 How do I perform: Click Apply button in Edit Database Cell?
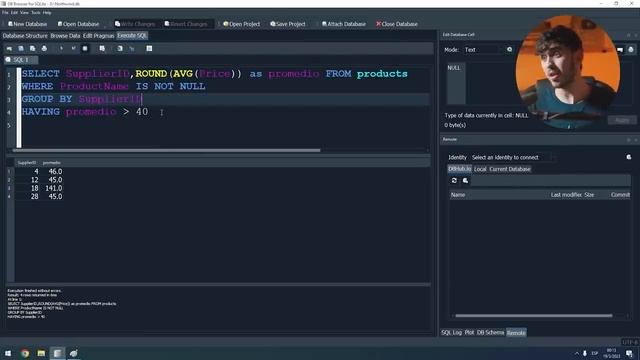622,120
